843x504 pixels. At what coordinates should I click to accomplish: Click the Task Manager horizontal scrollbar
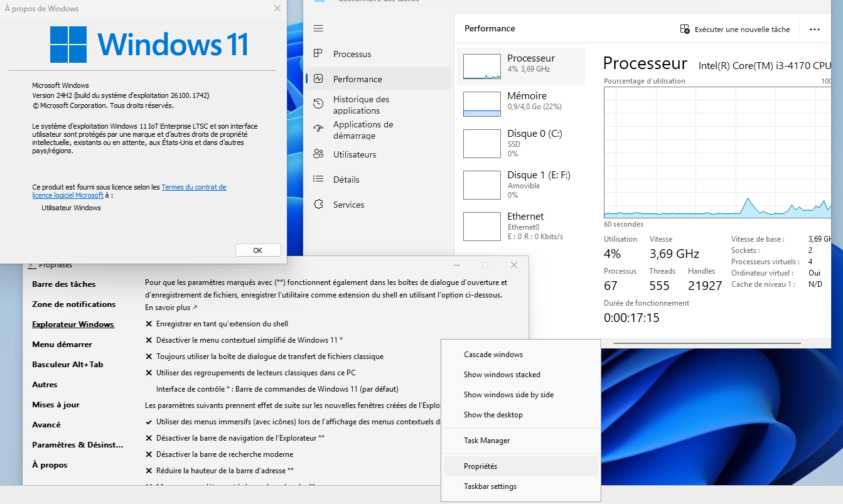(x=707, y=343)
